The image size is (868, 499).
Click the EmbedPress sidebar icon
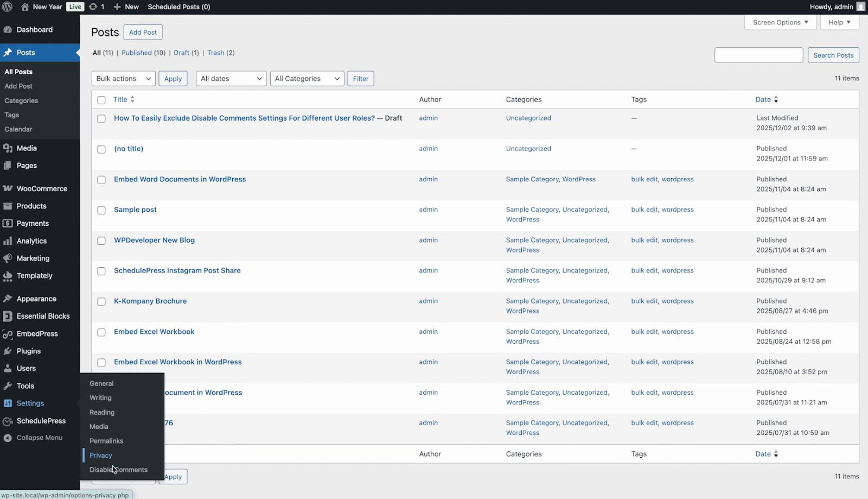(x=9, y=333)
